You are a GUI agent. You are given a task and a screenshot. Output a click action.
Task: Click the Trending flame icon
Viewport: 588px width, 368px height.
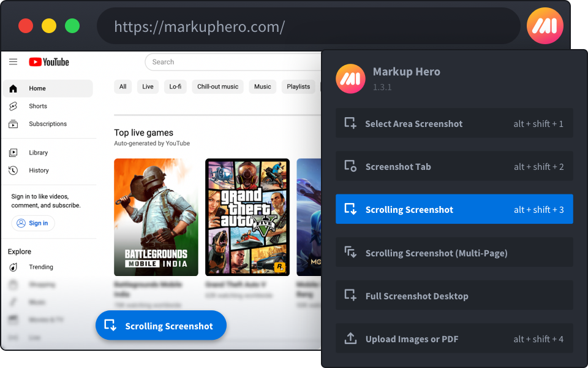[13, 267]
